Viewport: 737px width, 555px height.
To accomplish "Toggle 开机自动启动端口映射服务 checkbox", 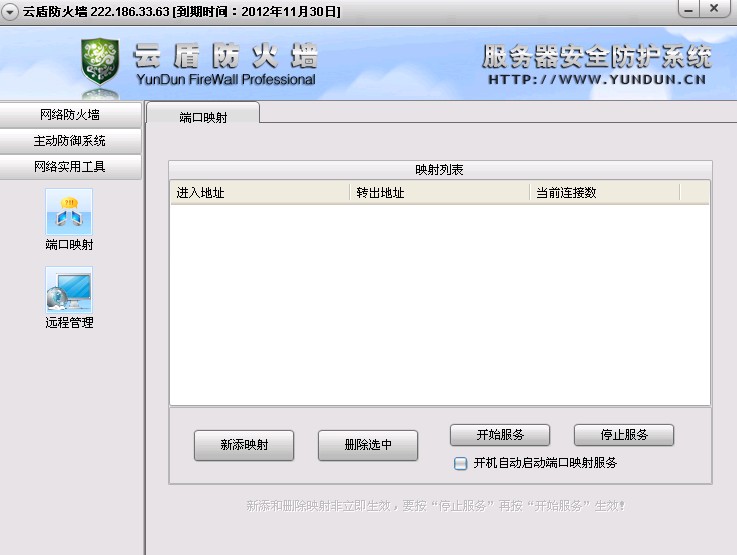I will pyautogui.click(x=460, y=463).
